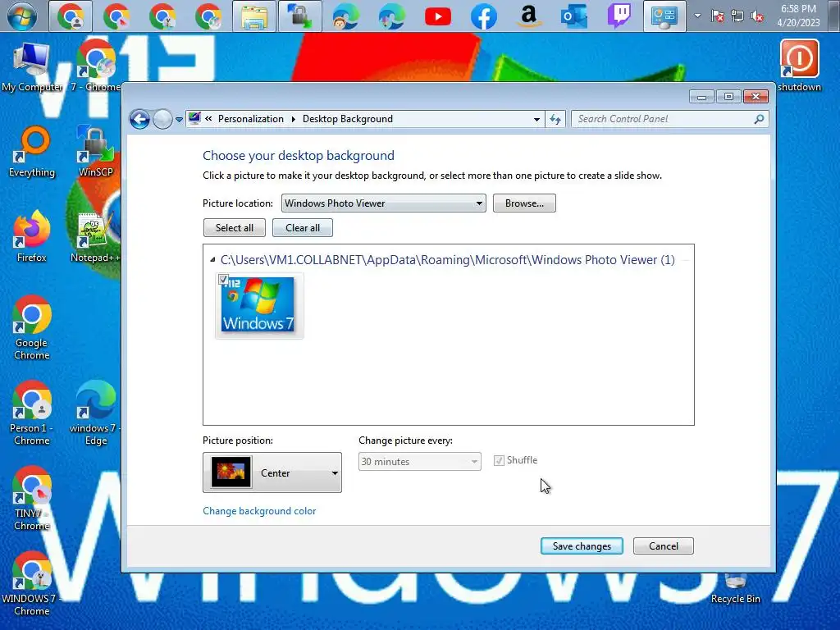
Task: Expand the address bar history dropdown
Action: 536,120
